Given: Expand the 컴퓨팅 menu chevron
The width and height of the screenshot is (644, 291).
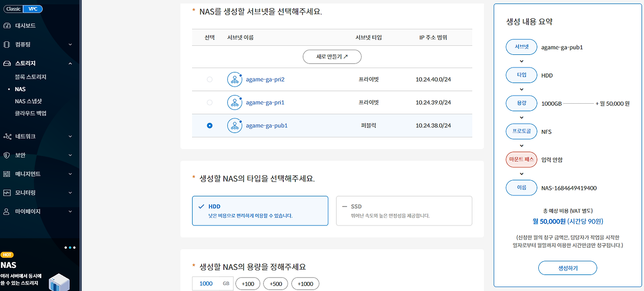Looking at the screenshot, I should coord(70,45).
